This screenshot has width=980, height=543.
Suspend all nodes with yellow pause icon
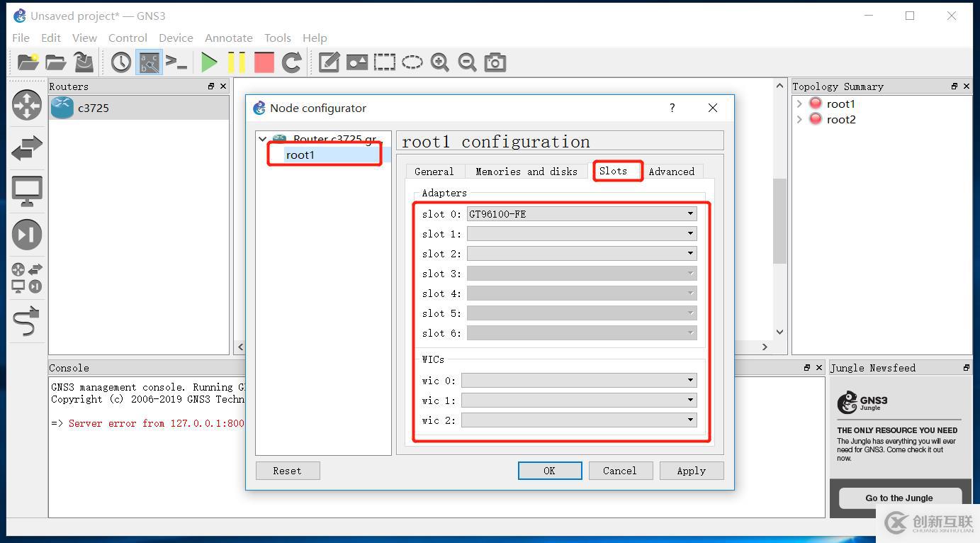pyautogui.click(x=237, y=62)
